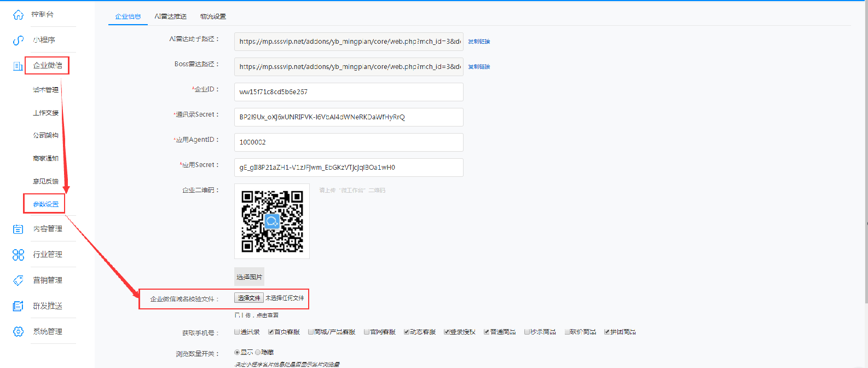The image size is (868, 368).
Task: Switch to the 企业信息 tab
Action: coord(128,16)
